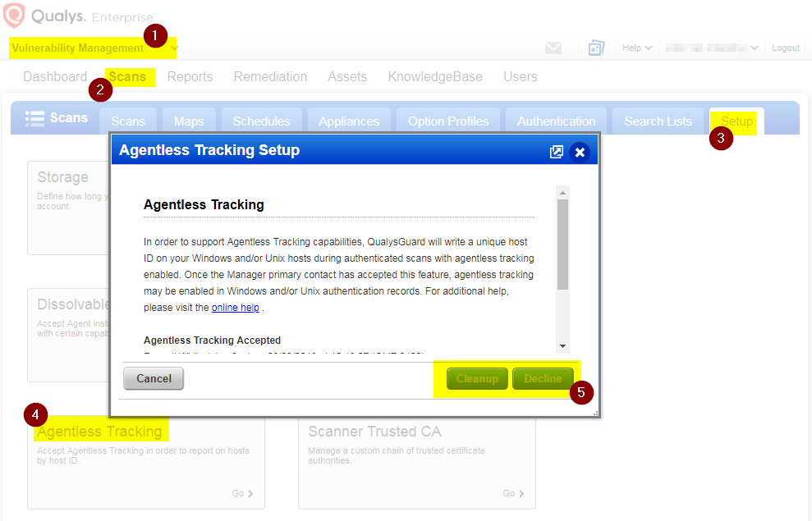Switch to the Option Profiles tab

[448, 121]
